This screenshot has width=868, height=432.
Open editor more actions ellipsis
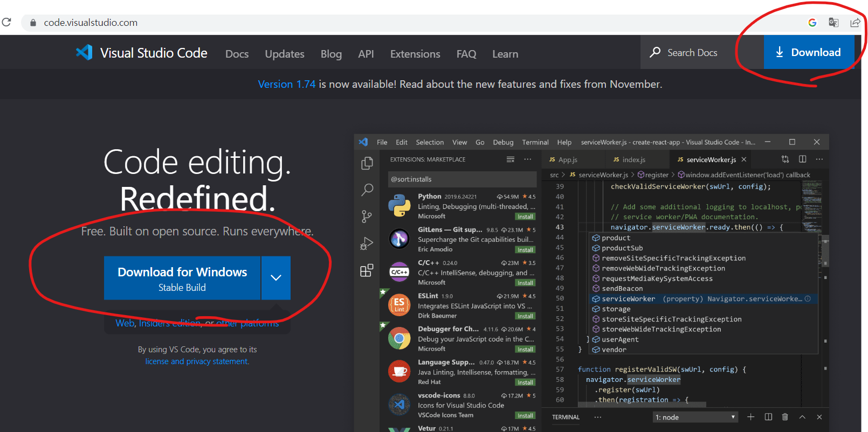pyautogui.click(x=819, y=159)
